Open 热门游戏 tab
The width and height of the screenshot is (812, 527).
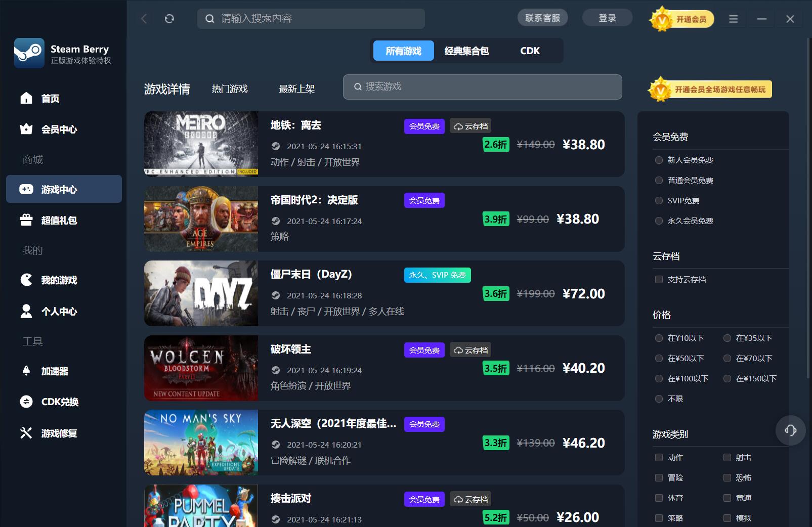(x=230, y=89)
